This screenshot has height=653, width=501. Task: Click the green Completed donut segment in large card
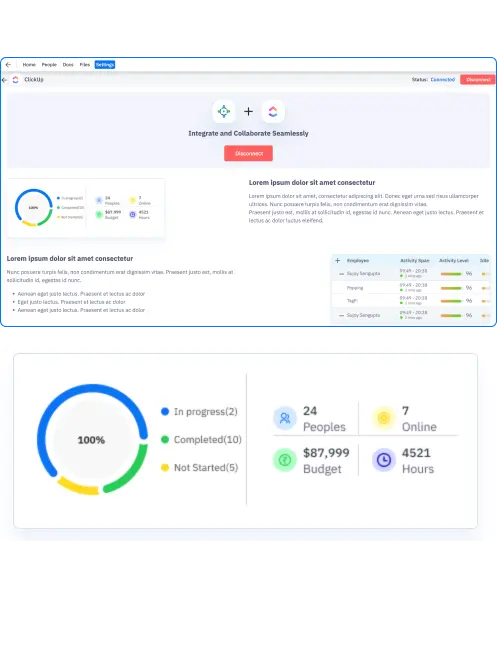tap(133, 472)
